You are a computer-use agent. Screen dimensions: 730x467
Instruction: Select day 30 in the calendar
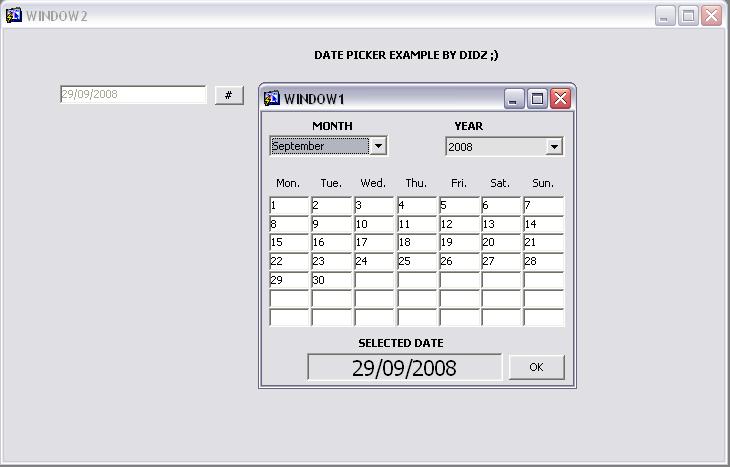(x=331, y=281)
